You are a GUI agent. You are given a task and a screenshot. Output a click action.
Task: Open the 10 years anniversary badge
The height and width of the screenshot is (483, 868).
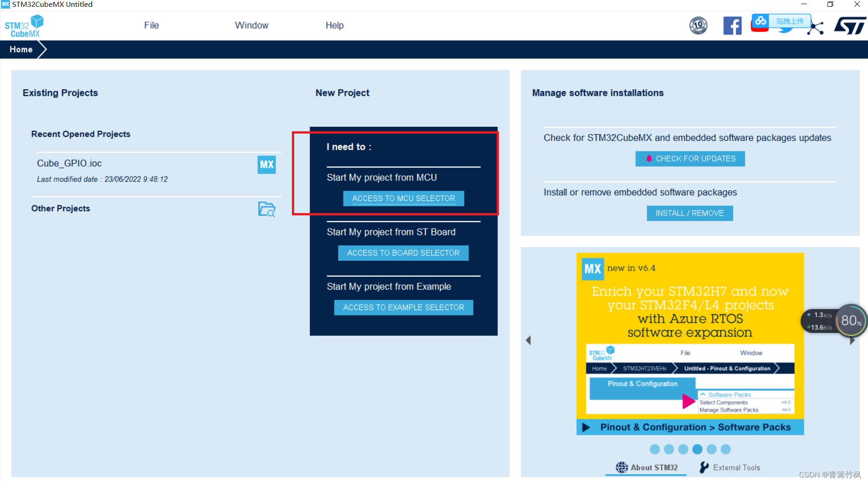pyautogui.click(x=698, y=25)
